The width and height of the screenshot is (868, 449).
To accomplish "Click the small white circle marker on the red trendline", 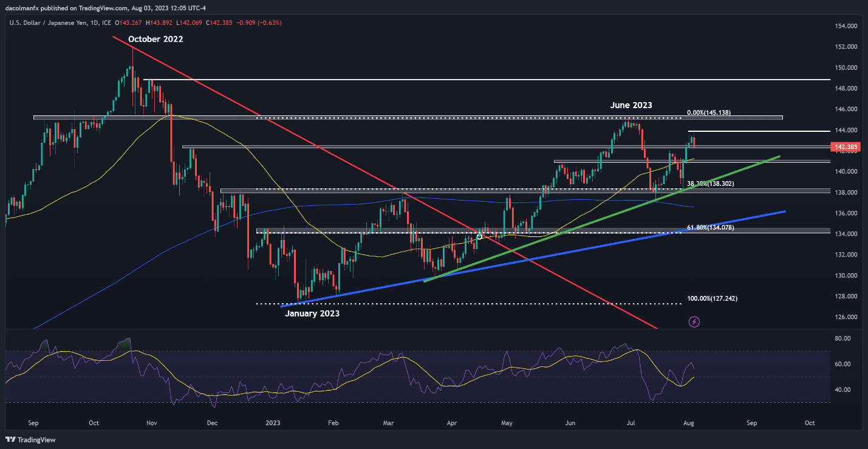I will click(479, 236).
